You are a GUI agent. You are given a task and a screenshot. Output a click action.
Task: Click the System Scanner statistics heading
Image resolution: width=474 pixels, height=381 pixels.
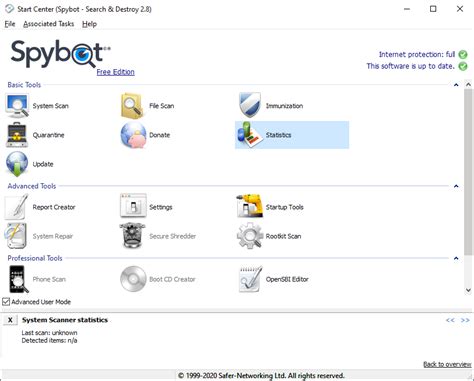[x=65, y=320]
